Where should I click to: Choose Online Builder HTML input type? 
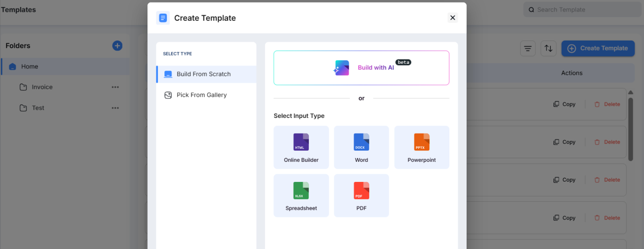(301, 147)
